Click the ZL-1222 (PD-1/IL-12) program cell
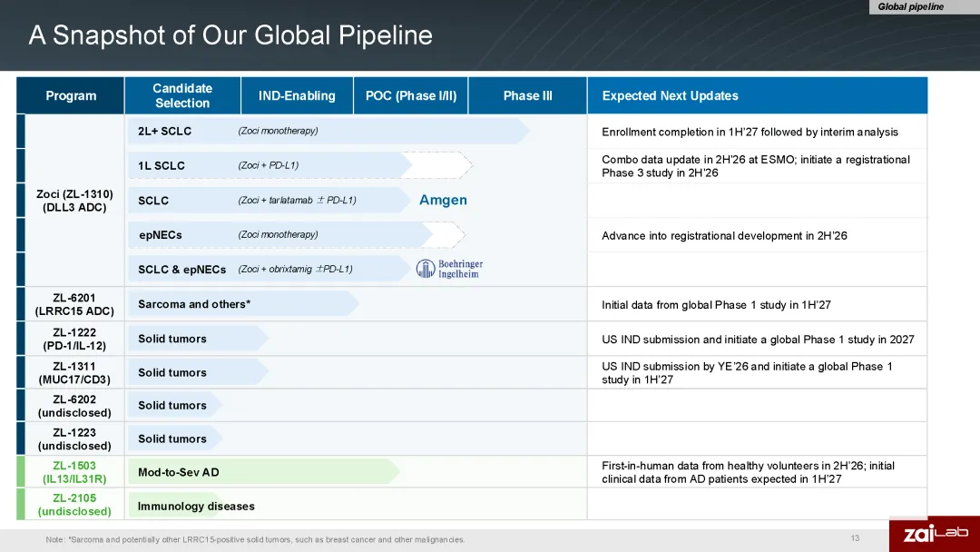The height and width of the screenshot is (552, 980). pos(74,339)
